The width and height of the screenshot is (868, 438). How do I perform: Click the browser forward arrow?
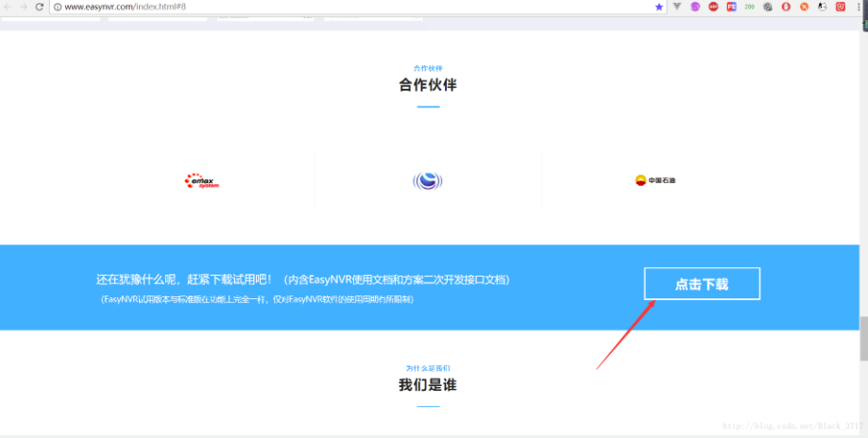24,7
